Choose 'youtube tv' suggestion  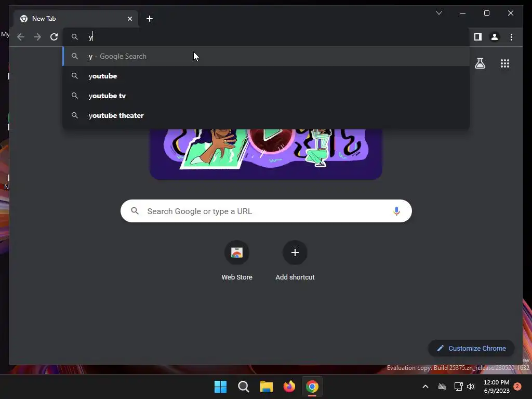pos(266,96)
